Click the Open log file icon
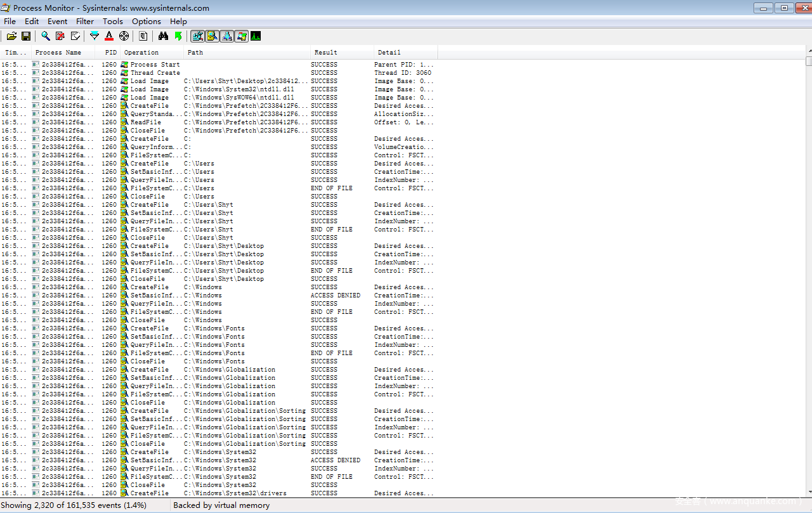 [11, 36]
